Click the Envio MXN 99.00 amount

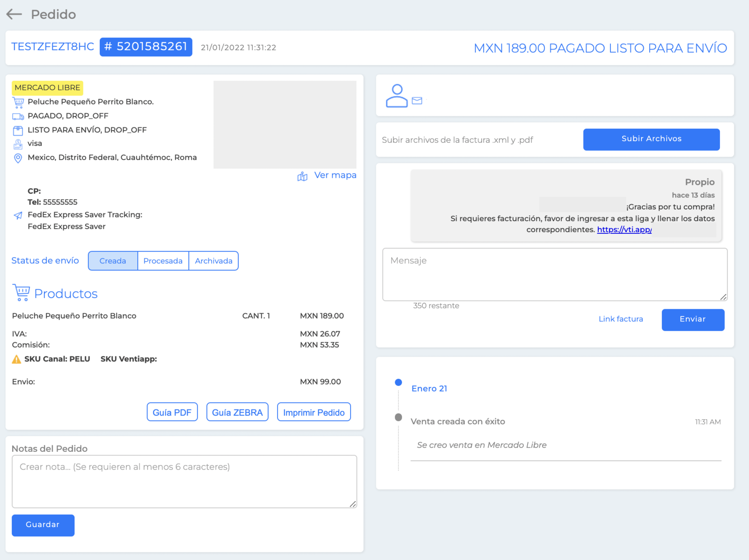[x=320, y=382]
